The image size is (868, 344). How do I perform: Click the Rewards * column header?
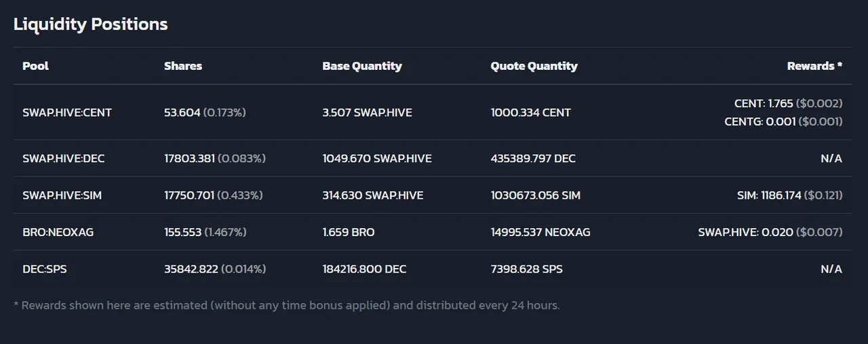click(x=814, y=66)
